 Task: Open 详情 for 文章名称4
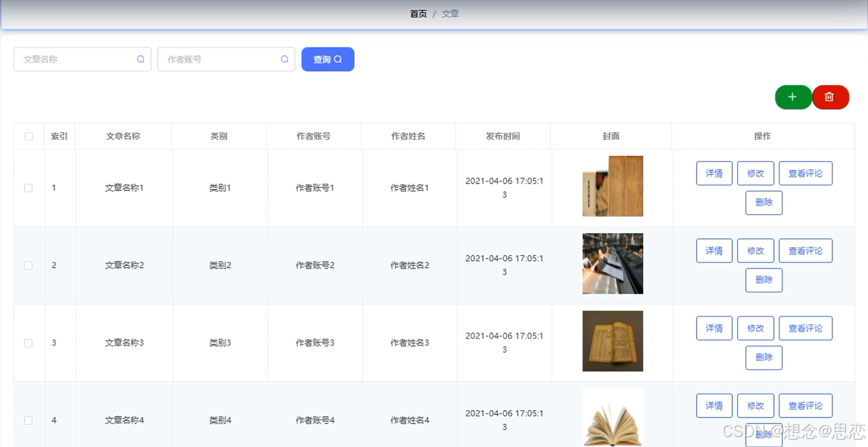pos(714,406)
